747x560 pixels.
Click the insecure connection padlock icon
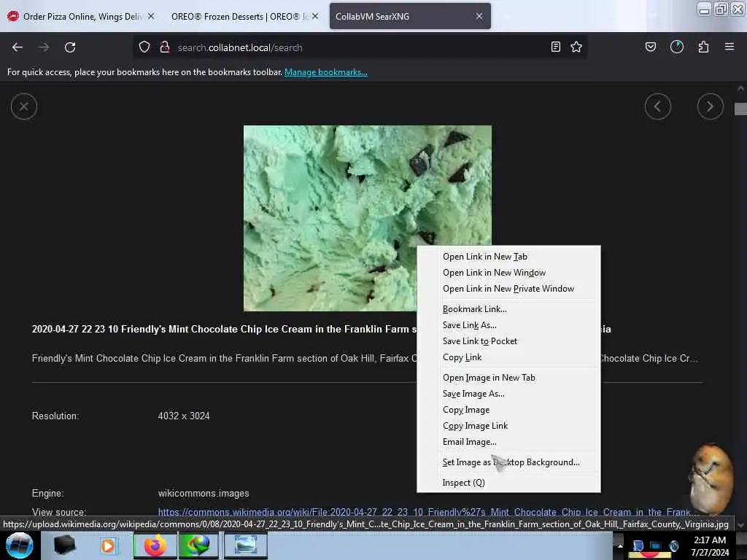(165, 47)
